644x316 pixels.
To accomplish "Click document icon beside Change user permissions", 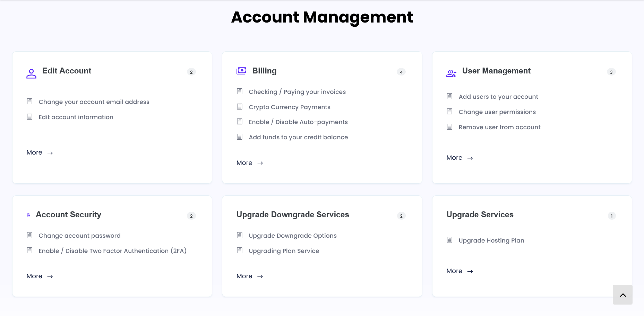I will [x=449, y=112].
